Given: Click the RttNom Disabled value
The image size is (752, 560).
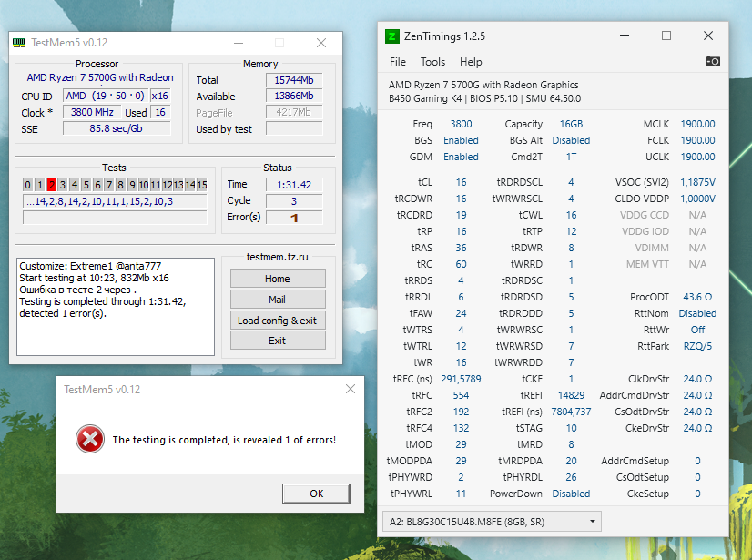Looking at the screenshot, I should (697, 313).
